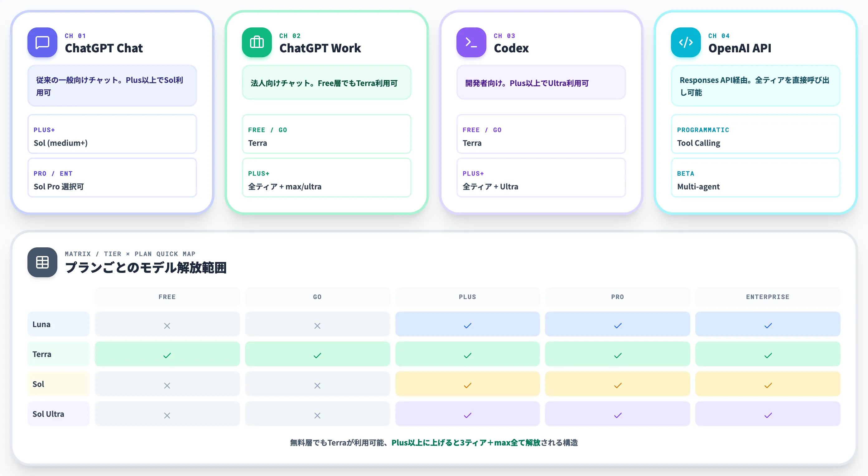This screenshot has height=476, width=868.
Task: Click the Terra checkmark under GO
Action: tap(317, 355)
